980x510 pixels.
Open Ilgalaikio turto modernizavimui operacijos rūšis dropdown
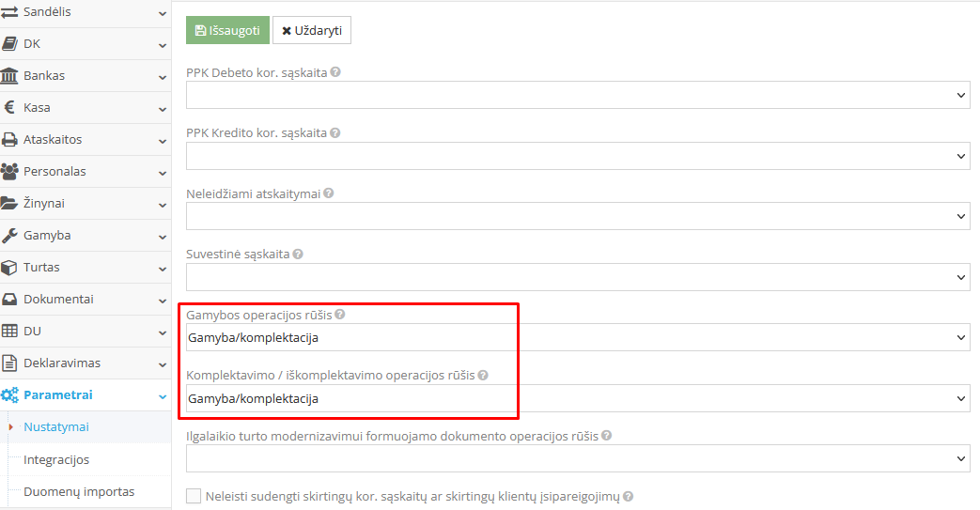click(577, 458)
